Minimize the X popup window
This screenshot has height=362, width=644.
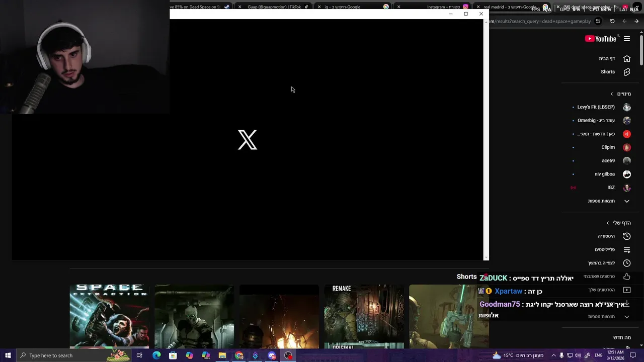click(451, 14)
